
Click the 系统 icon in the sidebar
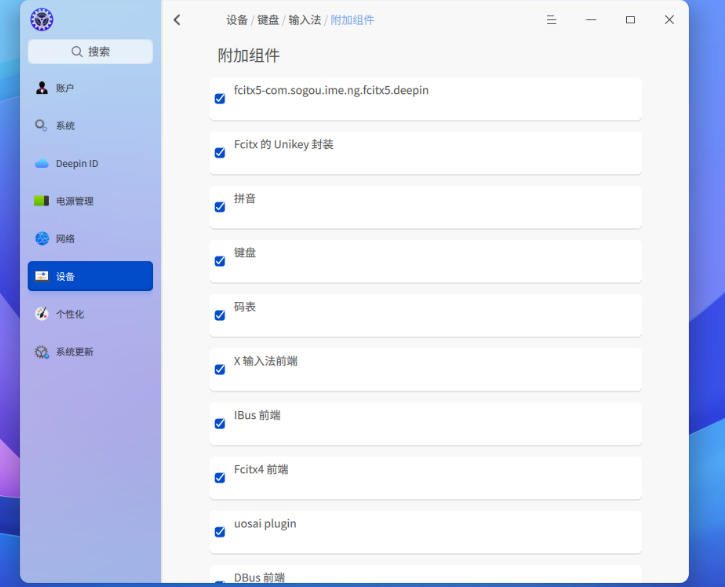click(42, 125)
